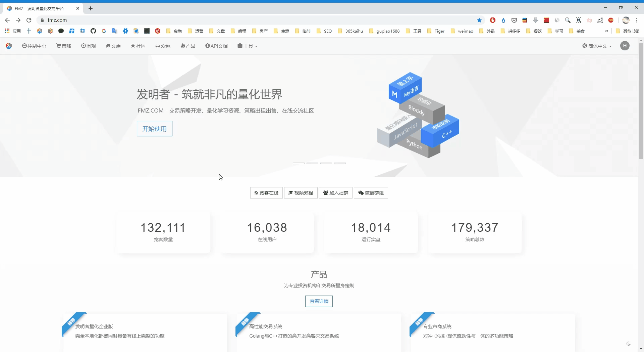
Task: Click the 宽客在线 button
Action: click(266, 193)
